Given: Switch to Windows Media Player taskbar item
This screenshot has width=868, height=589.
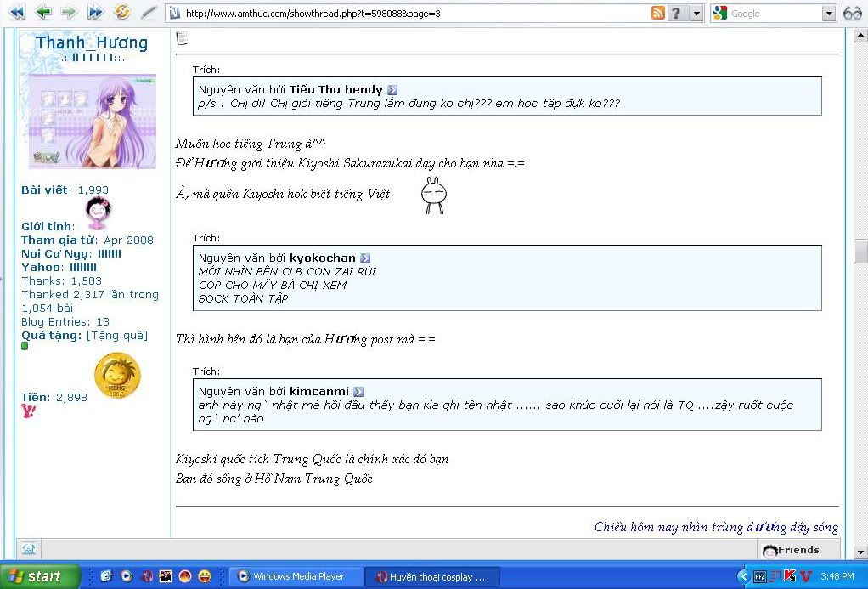Looking at the screenshot, I should click(296, 576).
